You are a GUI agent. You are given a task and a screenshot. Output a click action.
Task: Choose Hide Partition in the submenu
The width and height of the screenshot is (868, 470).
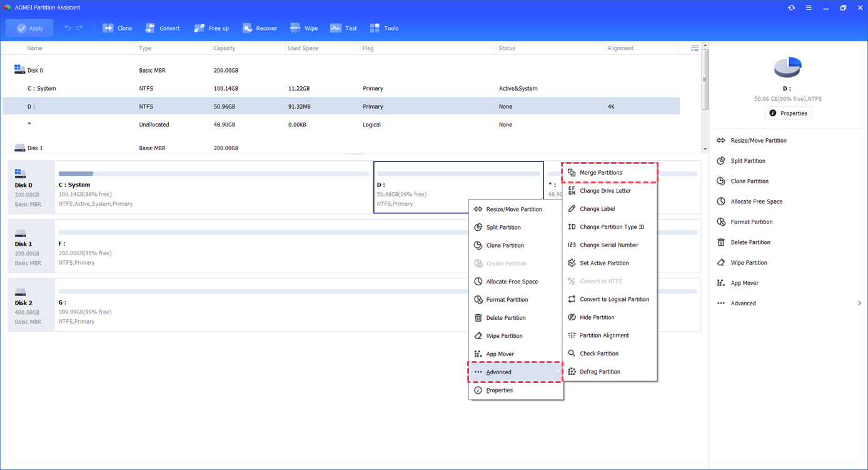(610, 317)
